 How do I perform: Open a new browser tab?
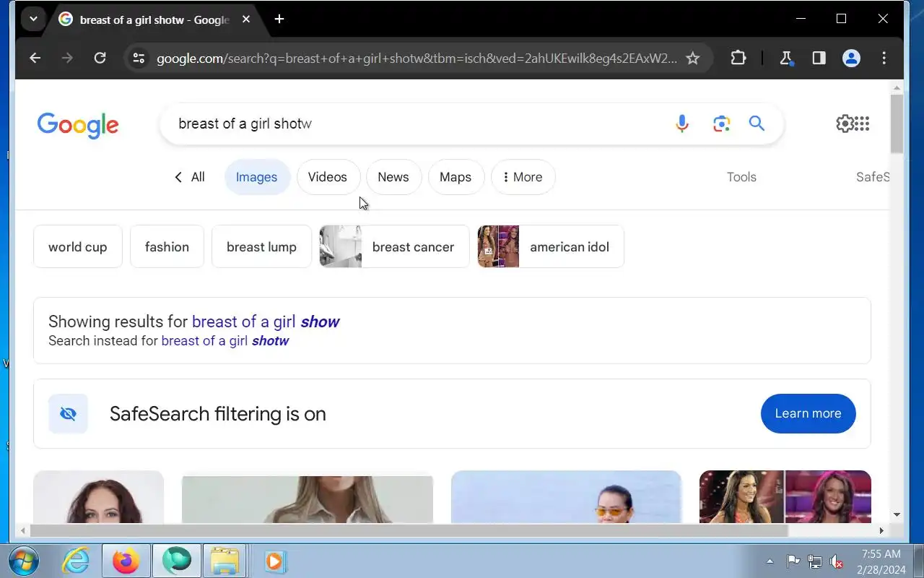pyautogui.click(x=279, y=20)
